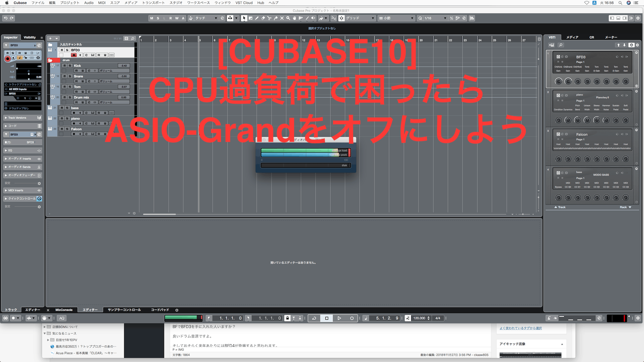Click Stop in transport bar

pos(327,318)
